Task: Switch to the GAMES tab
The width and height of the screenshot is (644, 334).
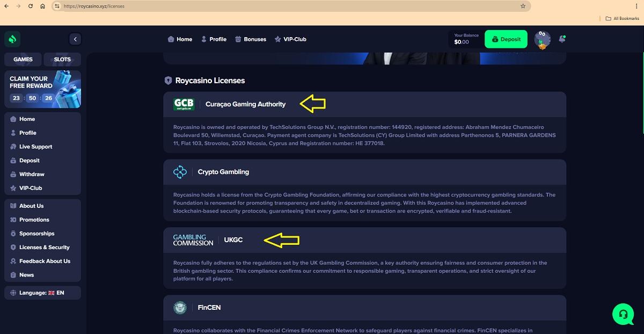Action: (23, 60)
